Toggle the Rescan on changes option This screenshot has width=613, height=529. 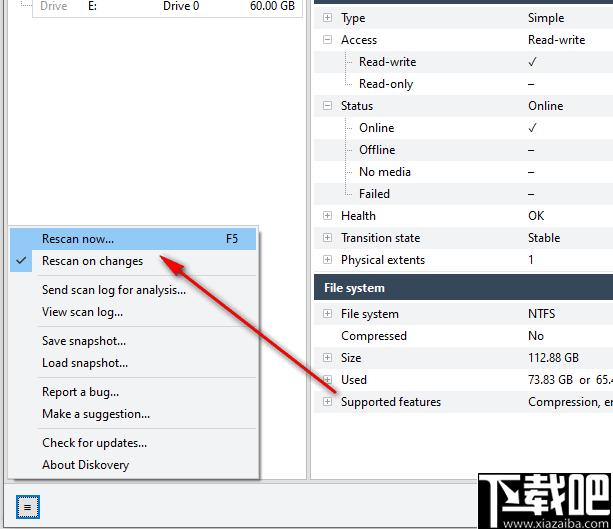point(133,261)
